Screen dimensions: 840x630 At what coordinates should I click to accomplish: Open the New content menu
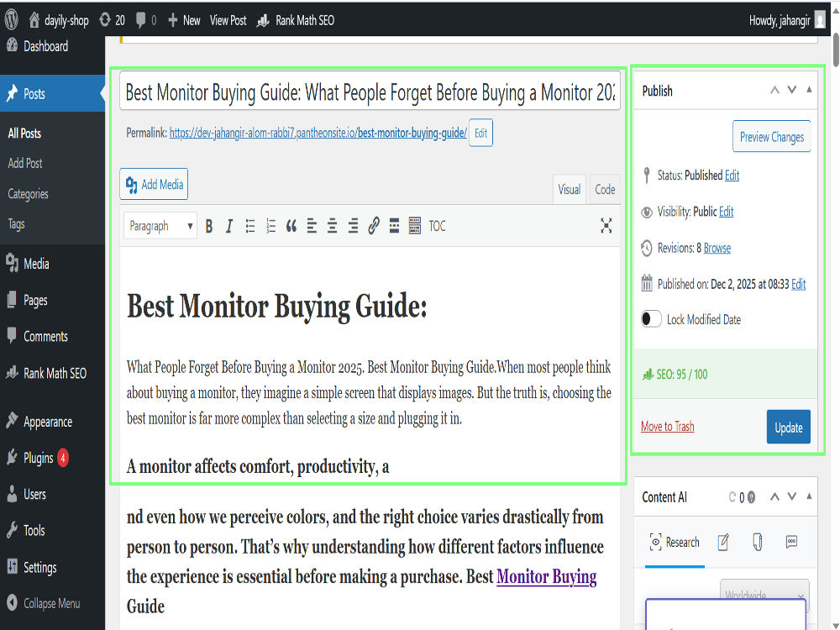(184, 20)
